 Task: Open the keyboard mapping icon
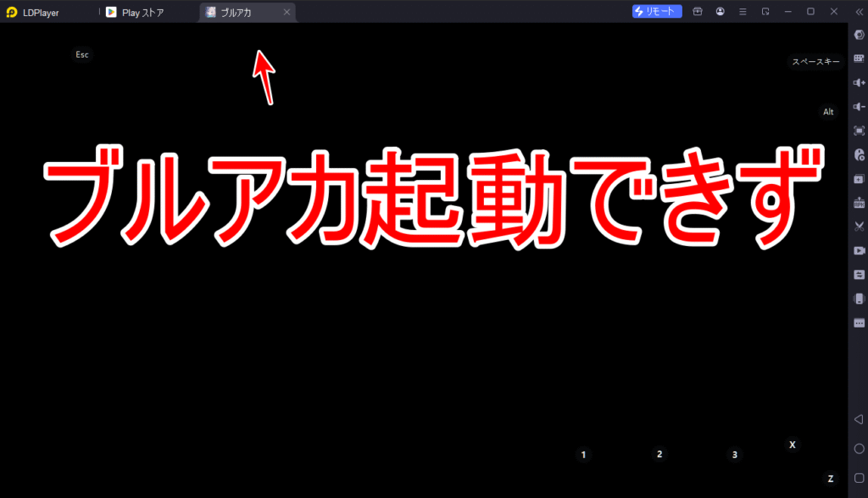coord(860,59)
